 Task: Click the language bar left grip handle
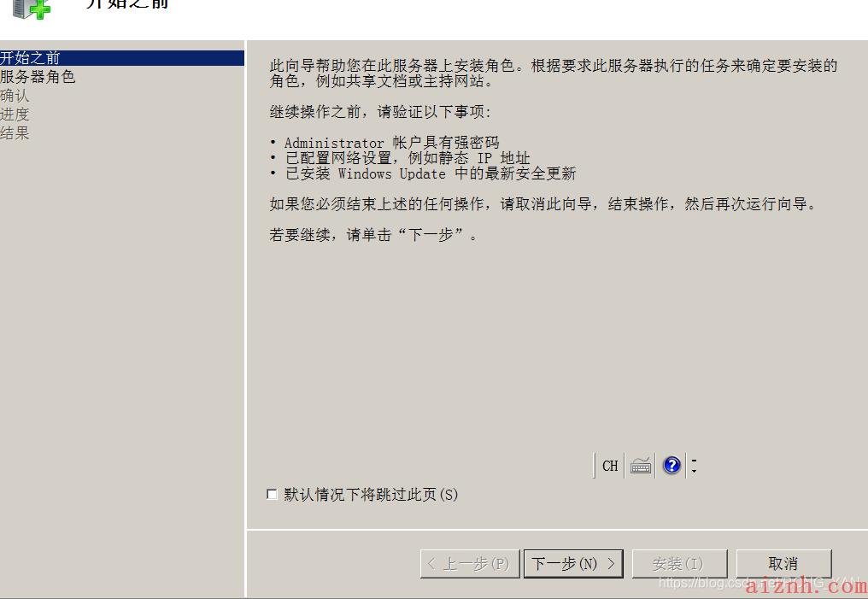pos(594,466)
